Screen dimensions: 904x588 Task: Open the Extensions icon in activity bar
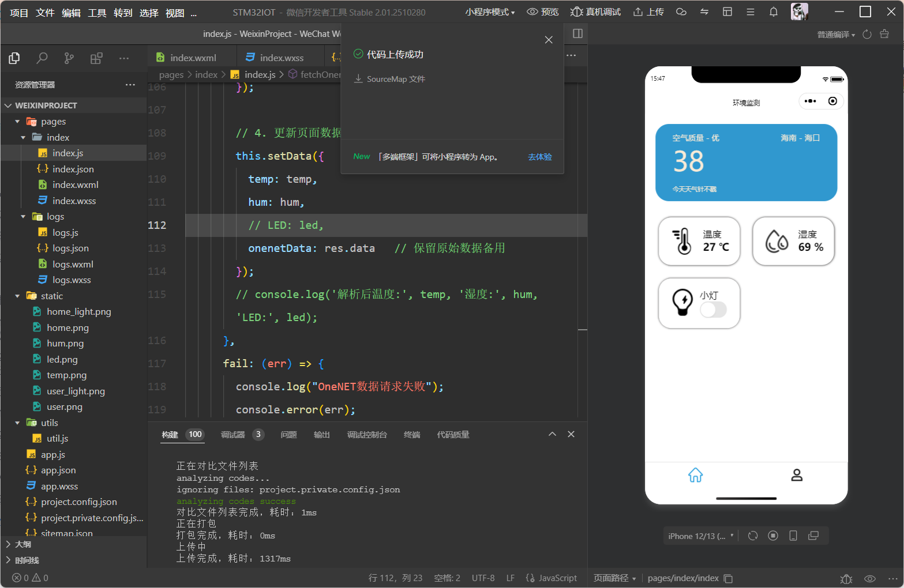click(x=96, y=58)
